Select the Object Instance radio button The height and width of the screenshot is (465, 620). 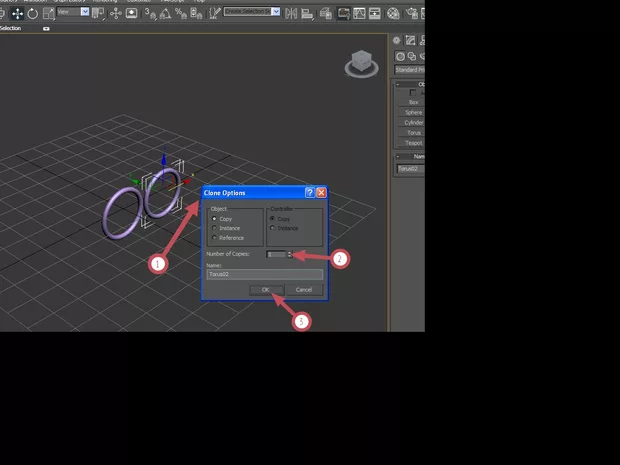(x=214, y=228)
